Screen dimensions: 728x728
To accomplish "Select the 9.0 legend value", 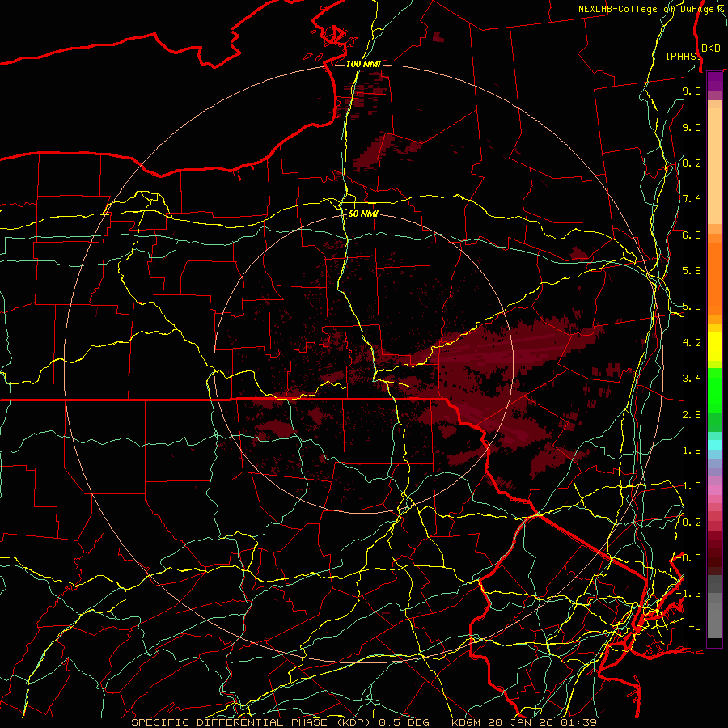I will point(692,127).
